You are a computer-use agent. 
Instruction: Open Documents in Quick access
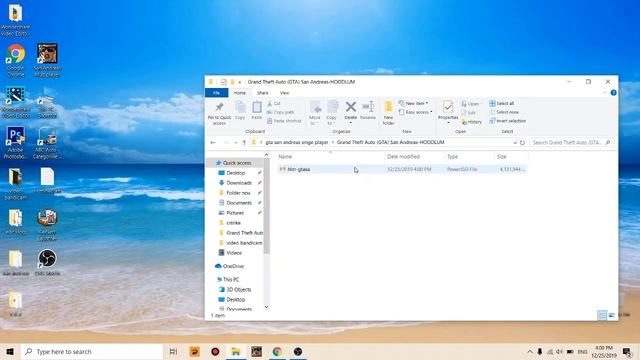tap(239, 203)
